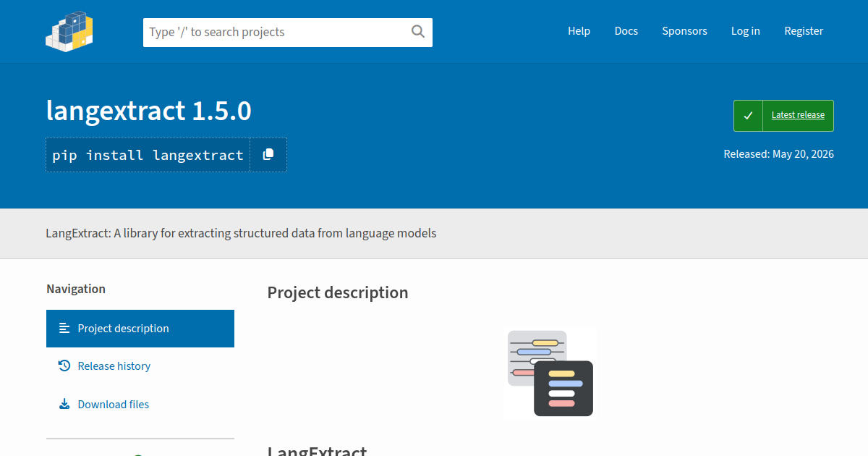Image resolution: width=868 pixels, height=456 pixels.
Task: Select the Project description heading
Action: (338, 292)
